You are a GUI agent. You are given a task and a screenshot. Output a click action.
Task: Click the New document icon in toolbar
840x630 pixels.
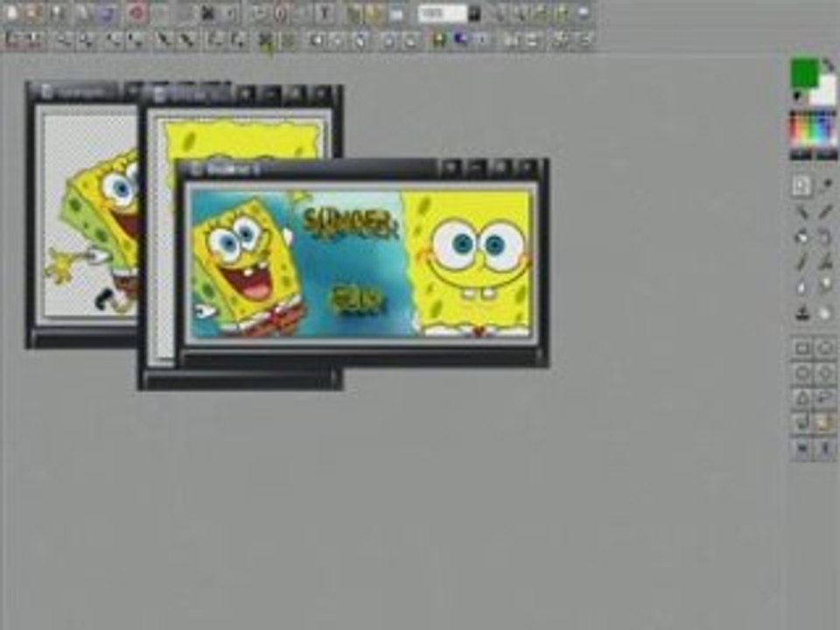[x=11, y=13]
